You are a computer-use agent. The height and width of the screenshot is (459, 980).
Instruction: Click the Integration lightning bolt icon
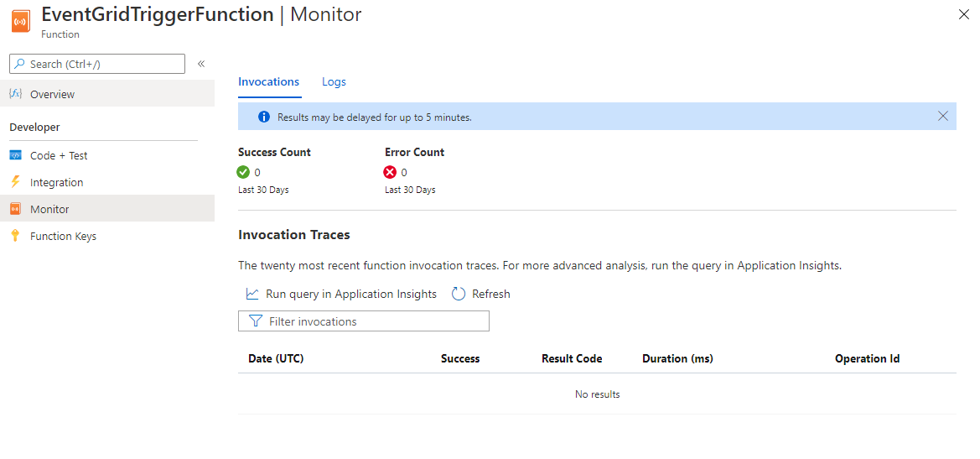(15, 182)
